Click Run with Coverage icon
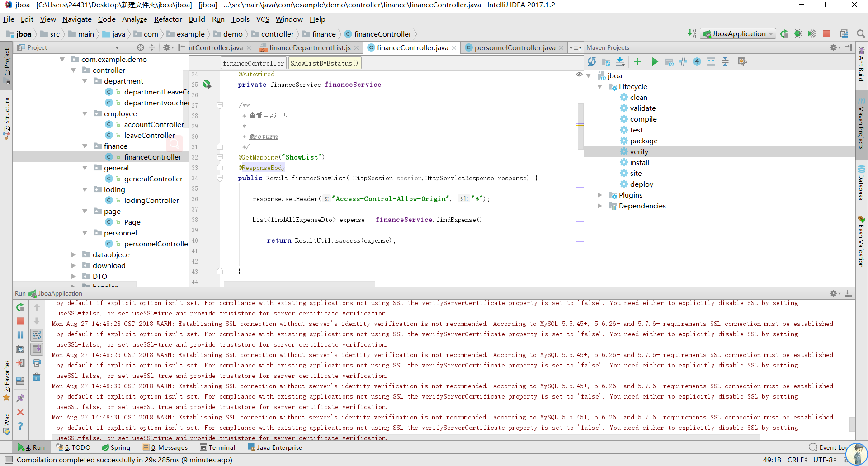This screenshot has width=868, height=466. tap(812, 34)
